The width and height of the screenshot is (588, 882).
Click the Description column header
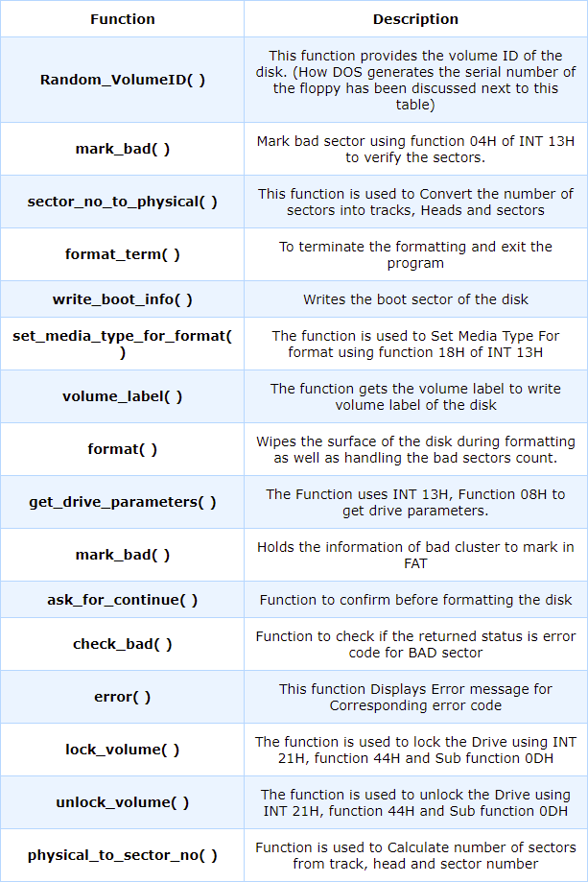(x=415, y=19)
